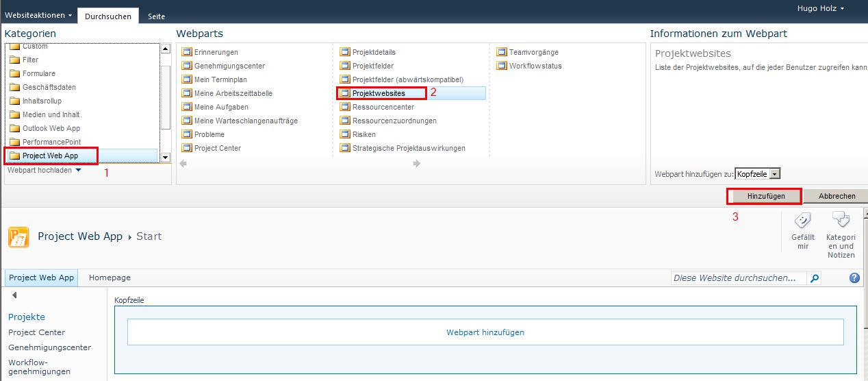Open the Projekte navigation heading
Screen dimensions: 868x381
pyautogui.click(x=27, y=317)
